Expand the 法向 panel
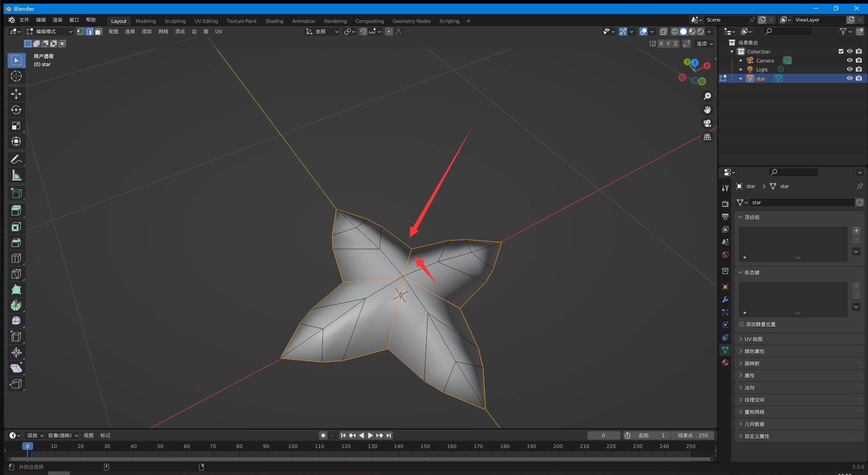868x475 pixels. (x=741, y=388)
